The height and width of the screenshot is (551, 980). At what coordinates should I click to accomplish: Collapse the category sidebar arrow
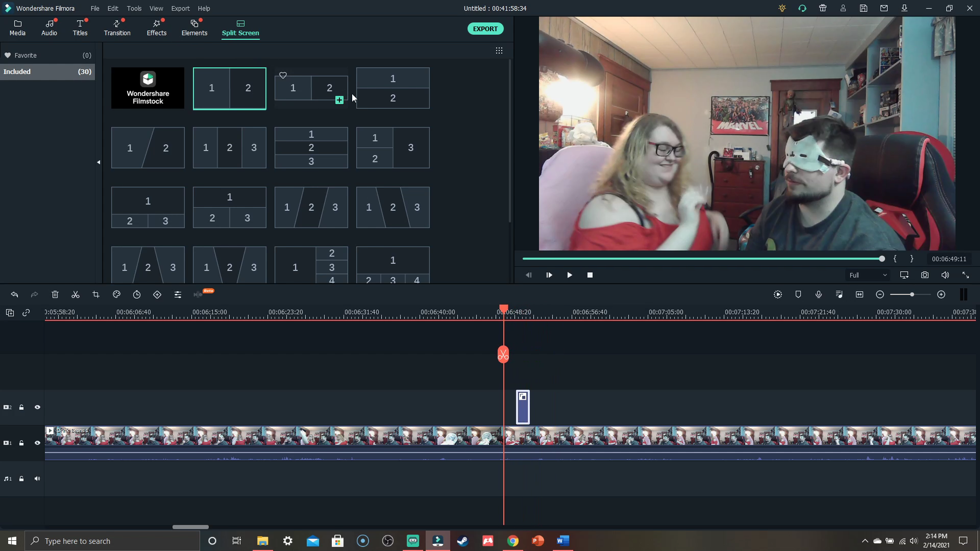99,162
